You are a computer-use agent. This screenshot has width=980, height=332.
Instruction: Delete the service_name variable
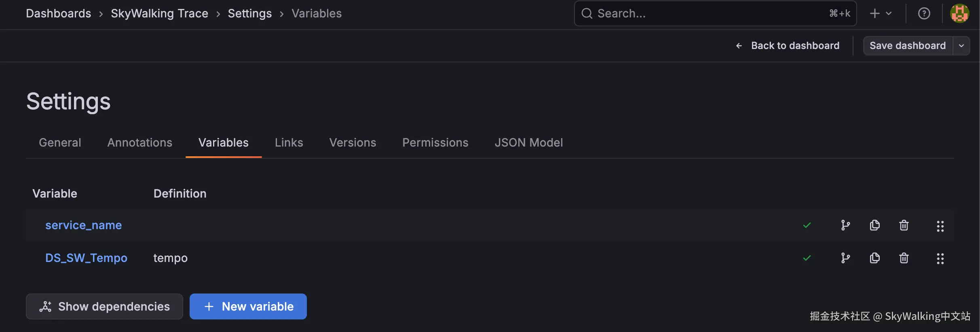click(x=904, y=225)
